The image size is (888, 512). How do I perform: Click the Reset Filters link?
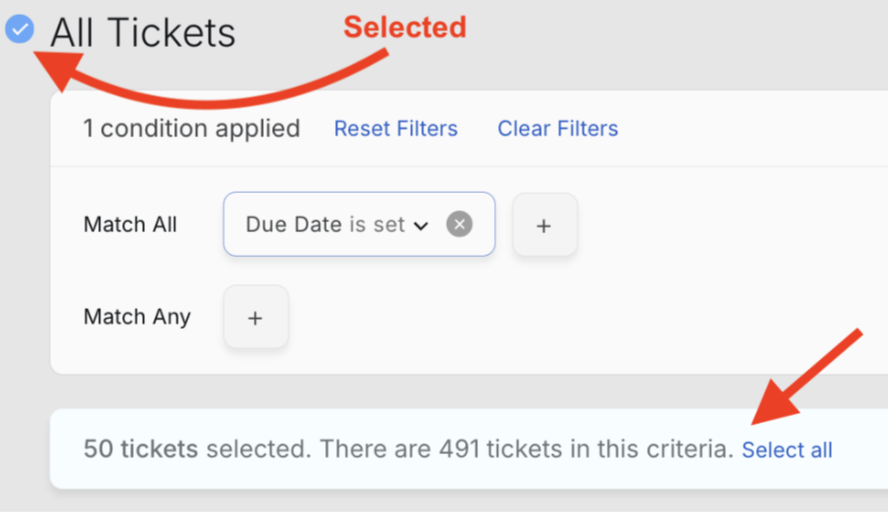click(x=395, y=129)
